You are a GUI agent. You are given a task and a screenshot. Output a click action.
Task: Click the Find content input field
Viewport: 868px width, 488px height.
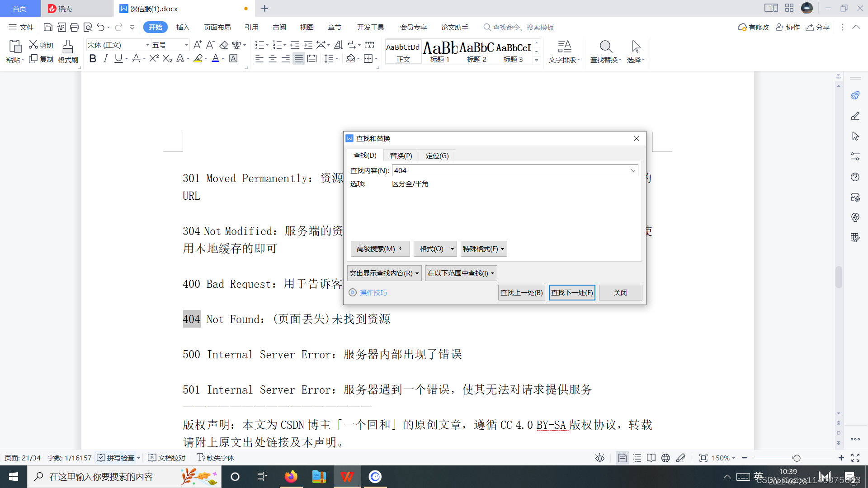tap(511, 170)
